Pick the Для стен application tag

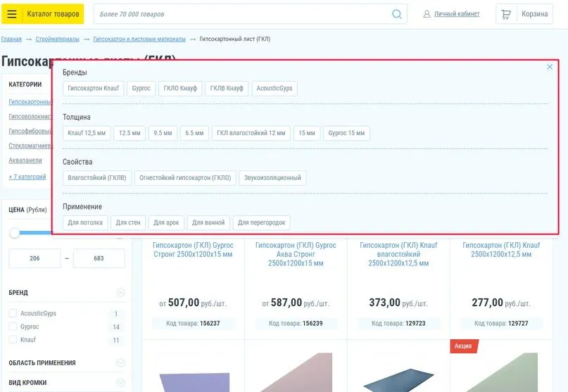[128, 222]
